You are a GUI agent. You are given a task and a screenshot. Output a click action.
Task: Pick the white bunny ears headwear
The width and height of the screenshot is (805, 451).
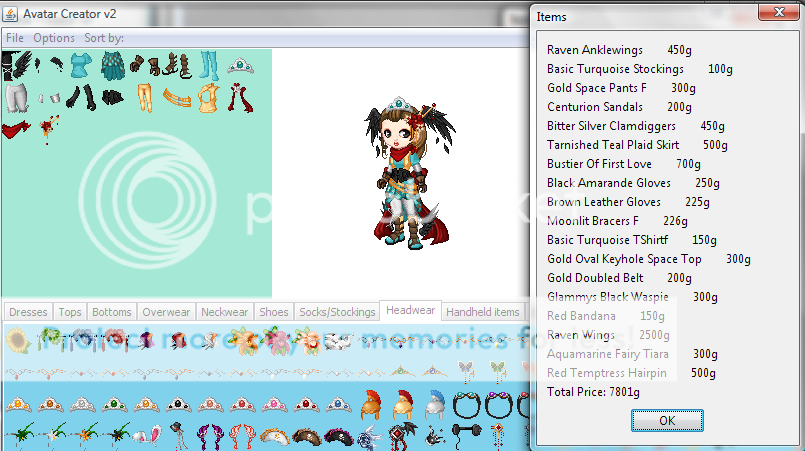tap(150, 434)
